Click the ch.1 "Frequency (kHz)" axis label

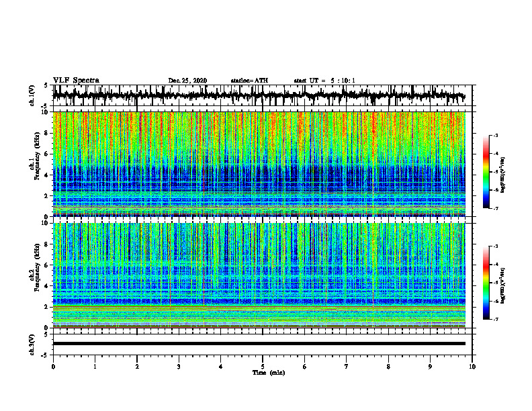(38, 156)
